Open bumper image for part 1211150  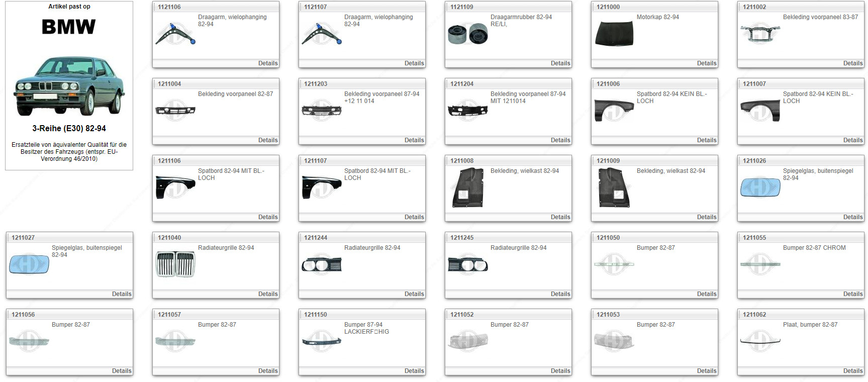321,341
